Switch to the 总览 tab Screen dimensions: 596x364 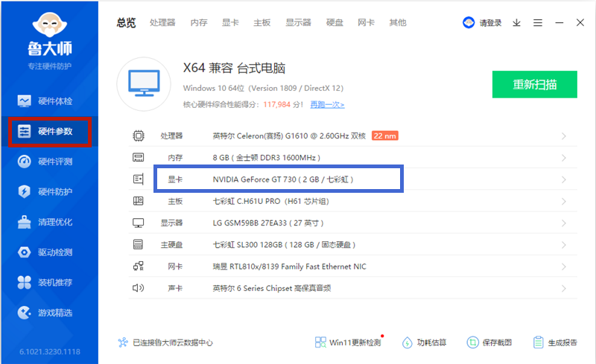(x=126, y=23)
